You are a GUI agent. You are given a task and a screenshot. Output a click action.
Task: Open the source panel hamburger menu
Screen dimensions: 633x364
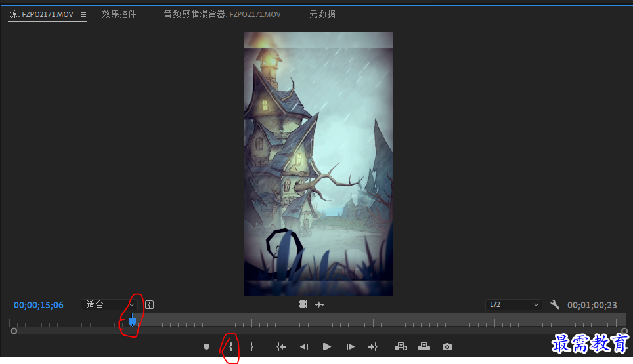coord(83,14)
